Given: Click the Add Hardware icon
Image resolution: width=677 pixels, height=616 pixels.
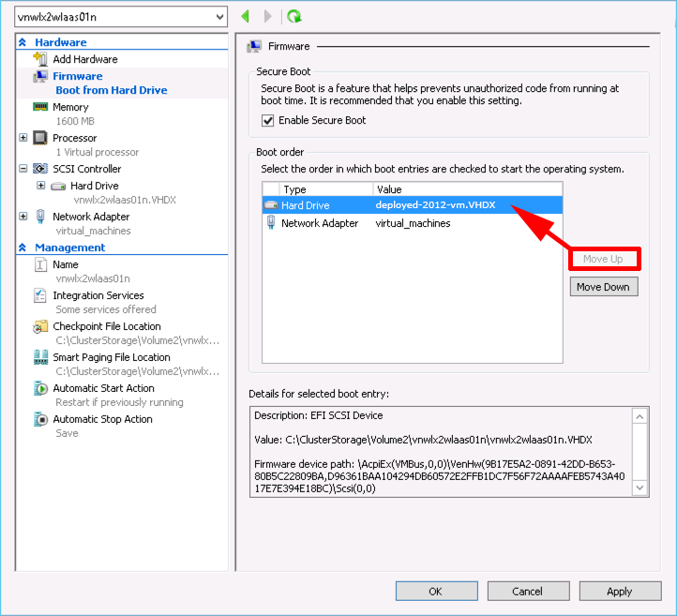Looking at the screenshot, I should click(x=40, y=59).
